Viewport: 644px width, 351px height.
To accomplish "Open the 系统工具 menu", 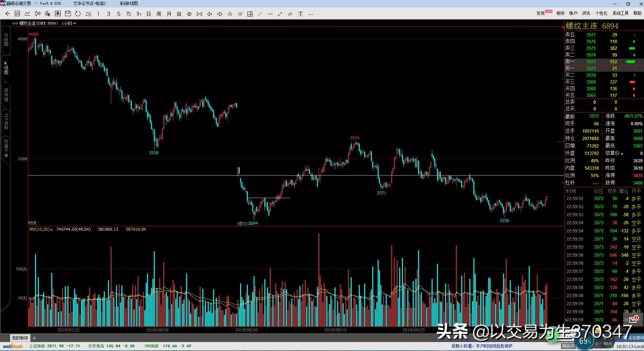I will coord(620,13).
